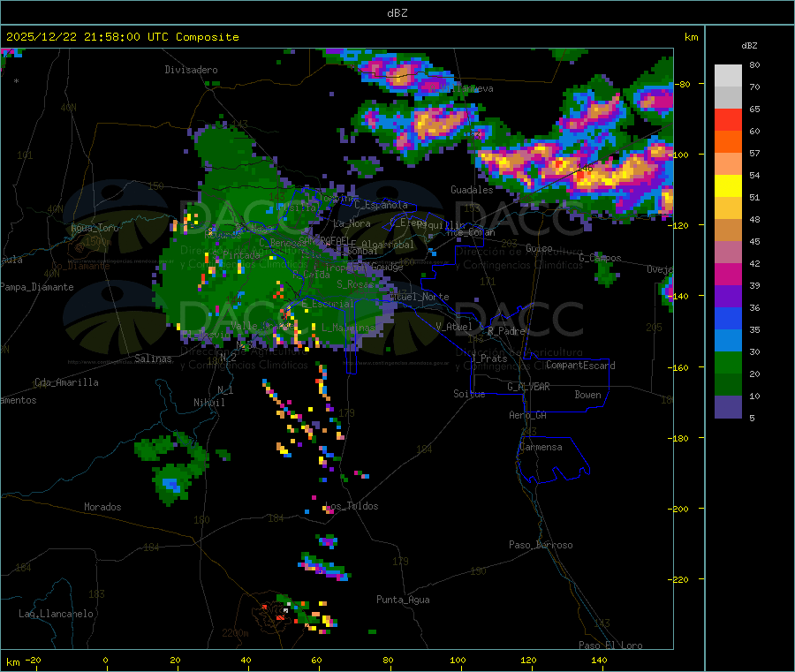Click the J_Prats map label
795x672 pixels.
(x=488, y=359)
